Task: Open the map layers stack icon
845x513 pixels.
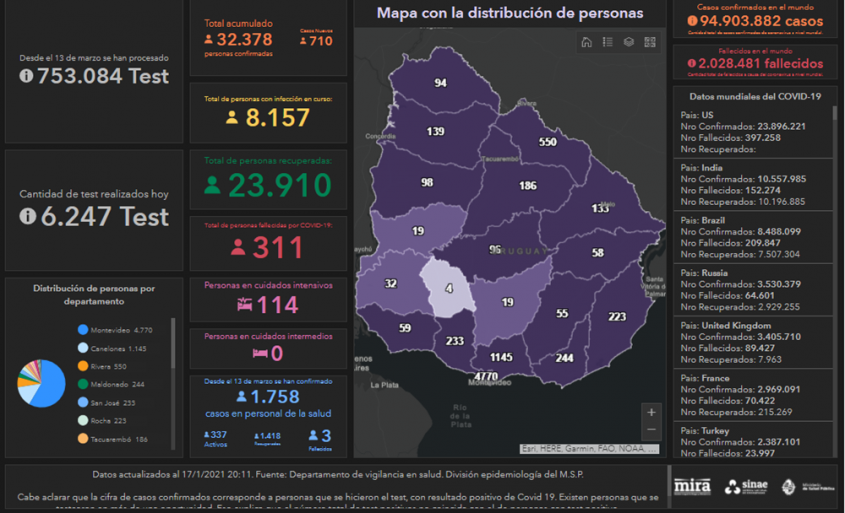Action: (628, 42)
